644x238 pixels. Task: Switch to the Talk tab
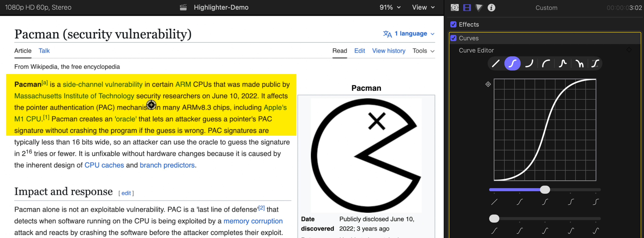click(x=44, y=51)
